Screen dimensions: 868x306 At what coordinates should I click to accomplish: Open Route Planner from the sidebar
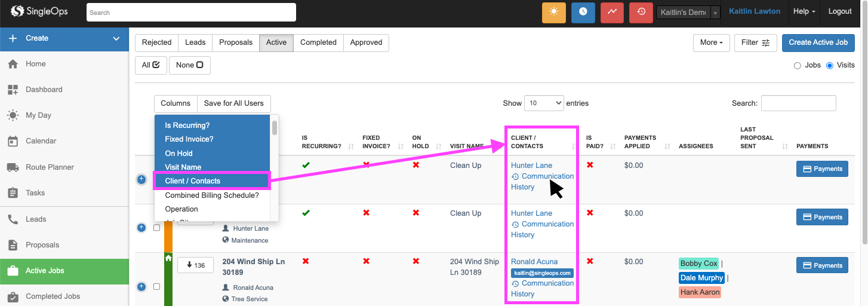click(x=50, y=167)
